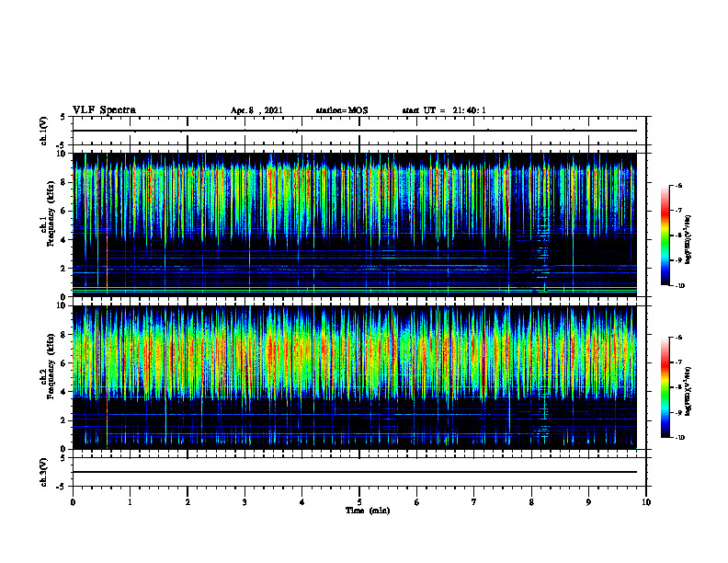728x563 pixels.
Task: Click the "5" tick of the ch.1(V) panel
Action: click(x=63, y=118)
